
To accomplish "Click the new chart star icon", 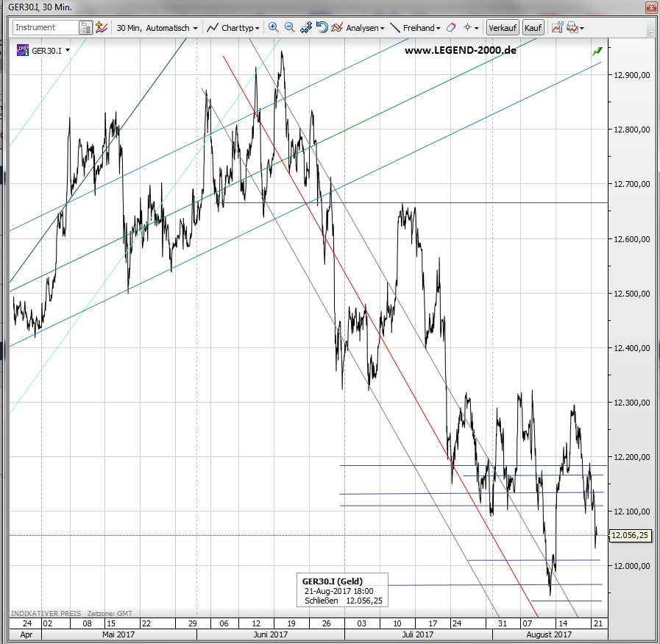I will (x=101, y=28).
